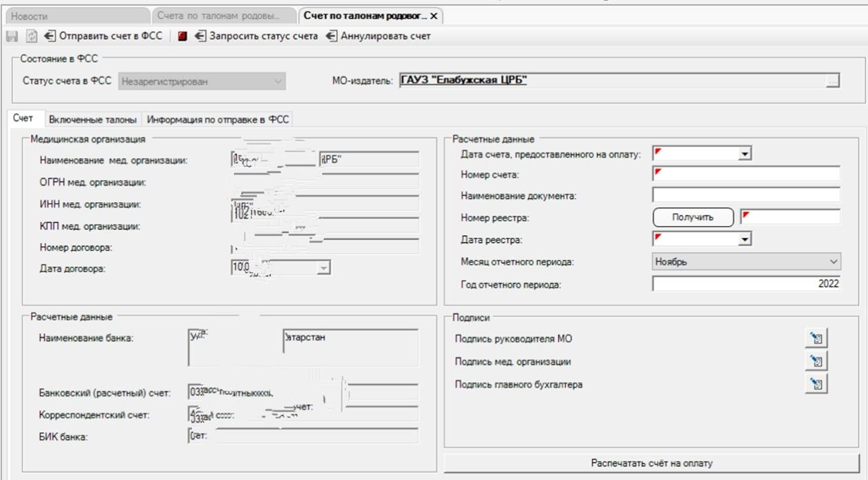This screenshot has width=868, height=480.
Task: Open the Статус счета в ФСС dropdown
Action: pyautogui.click(x=202, y=81)
